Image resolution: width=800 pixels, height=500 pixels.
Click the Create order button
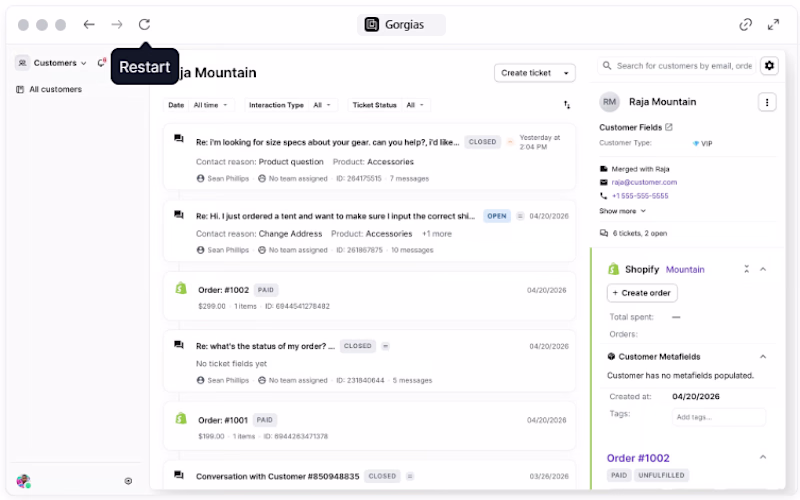point(642,293)
